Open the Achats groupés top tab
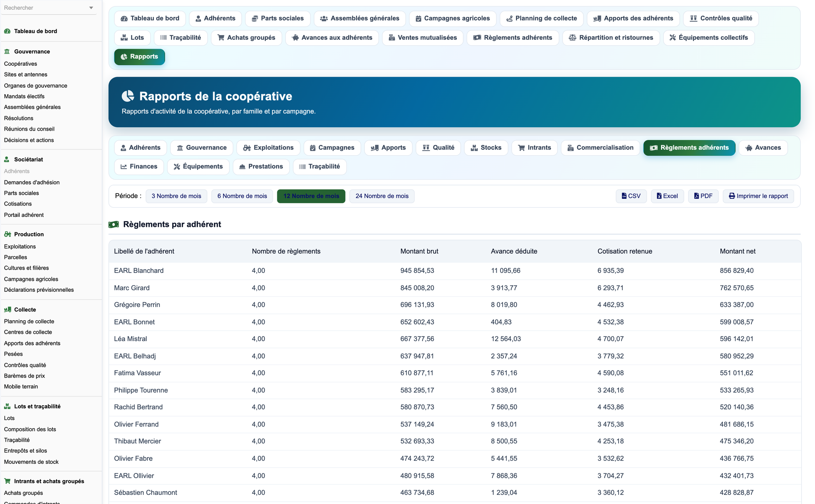This screenshot has height=504, width=815. 246,38
